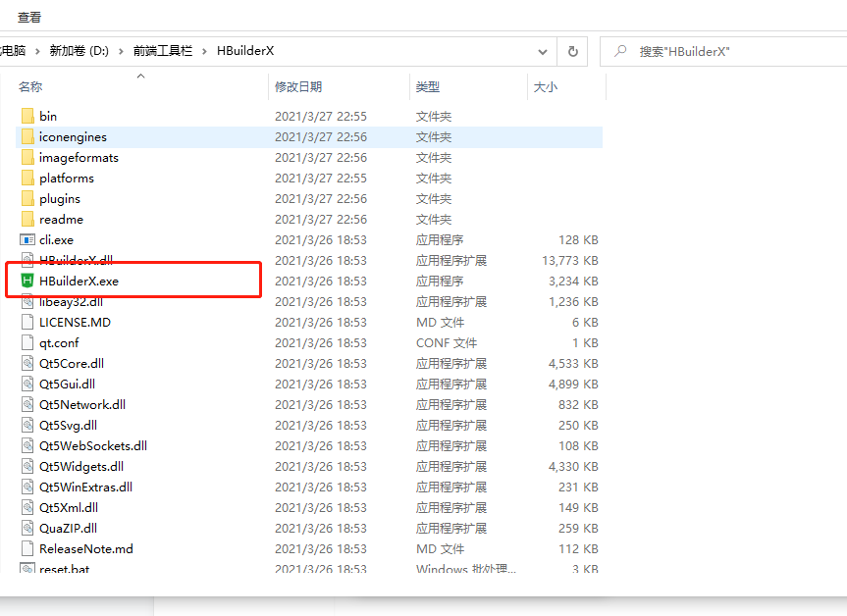The image size is (847, 616).
Task: Click the 3,234 KB size value
Action: (x=573, y=281)
